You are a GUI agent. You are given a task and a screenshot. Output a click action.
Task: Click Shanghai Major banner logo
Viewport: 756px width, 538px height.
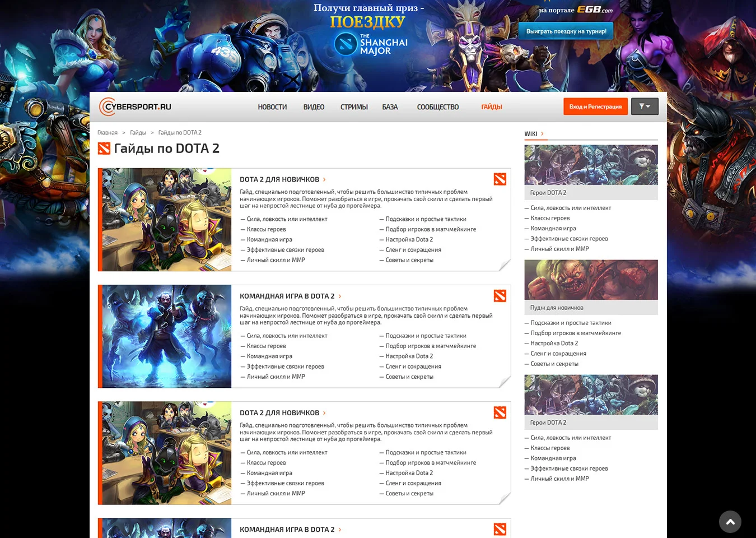371,44
